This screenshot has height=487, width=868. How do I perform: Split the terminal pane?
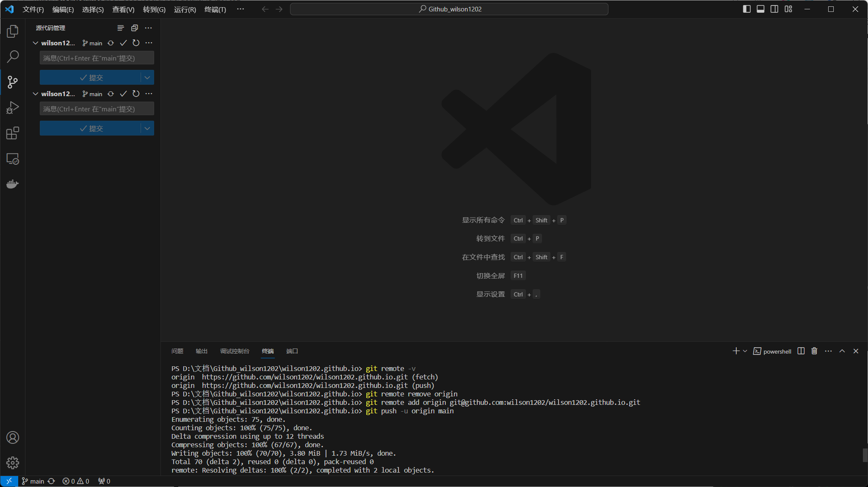(x=801, y=351)
